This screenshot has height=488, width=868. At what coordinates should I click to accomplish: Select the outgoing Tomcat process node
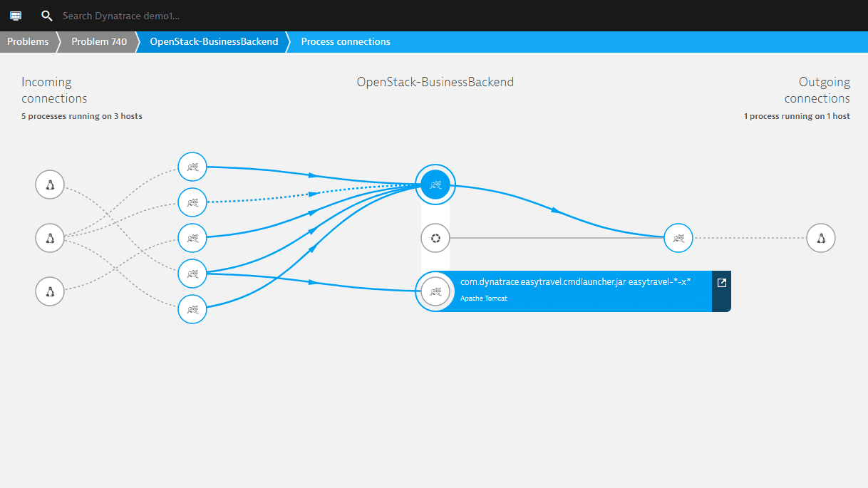[678, 238]
